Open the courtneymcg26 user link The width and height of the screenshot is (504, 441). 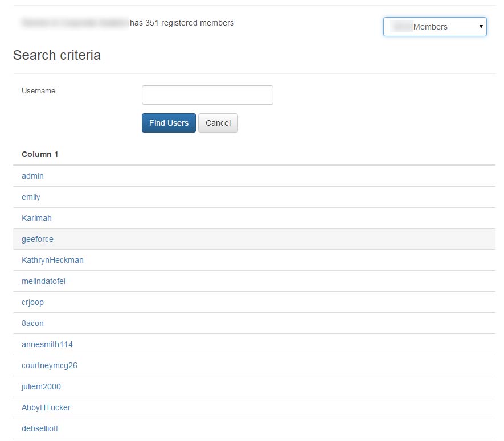coord(49,365)
